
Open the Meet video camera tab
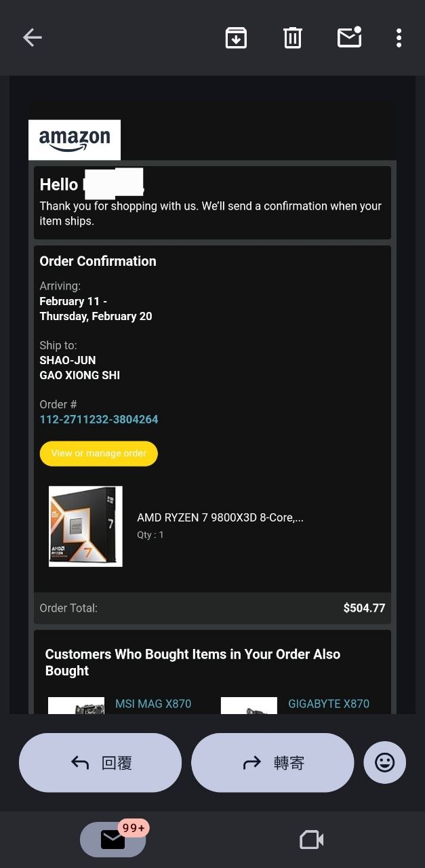pos(311,840)
